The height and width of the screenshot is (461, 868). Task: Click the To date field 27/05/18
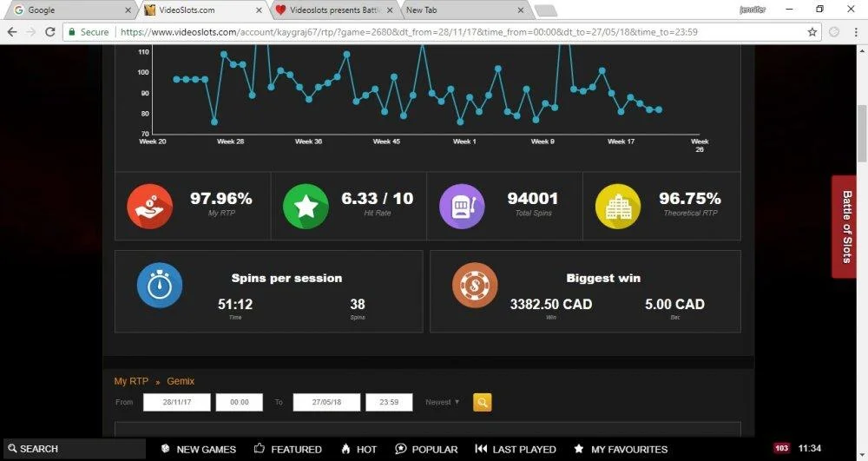coord(326,402)
